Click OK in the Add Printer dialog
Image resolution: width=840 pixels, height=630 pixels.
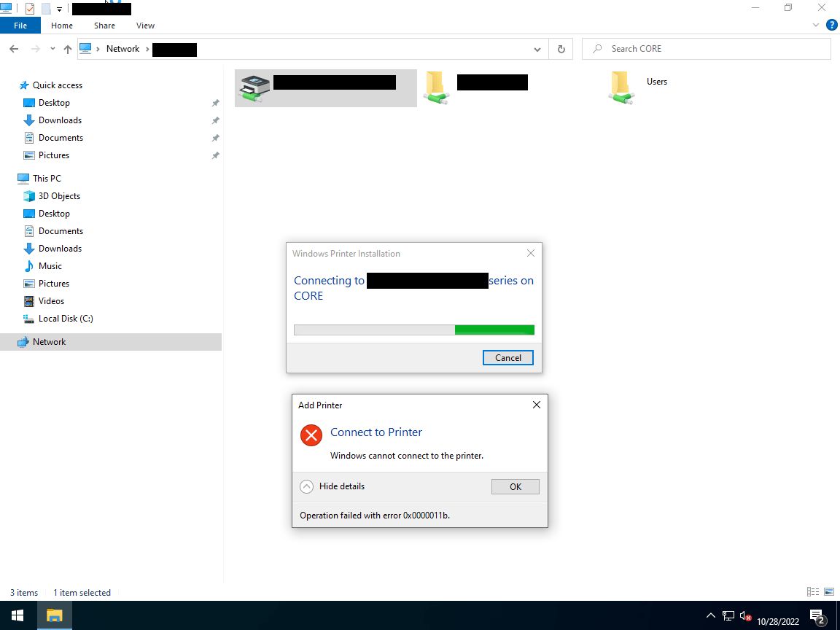coord(516,487)
